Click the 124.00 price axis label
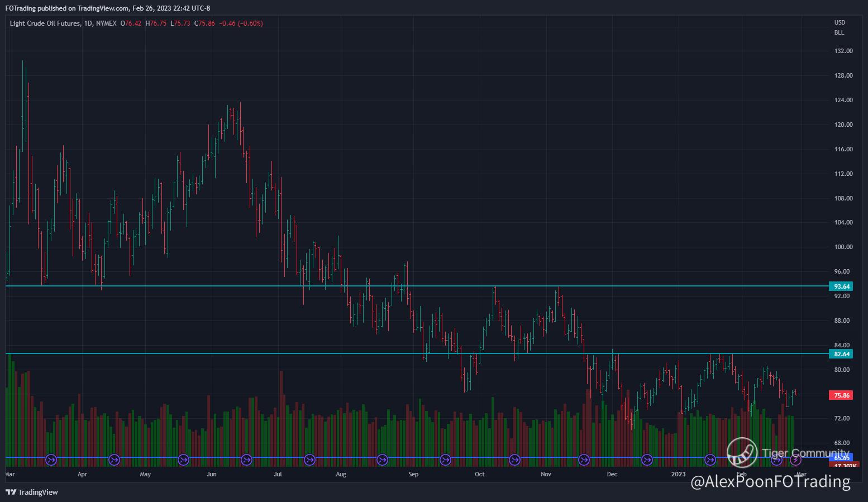This screenshot has height=502, width=868. [x=843, y=101]
